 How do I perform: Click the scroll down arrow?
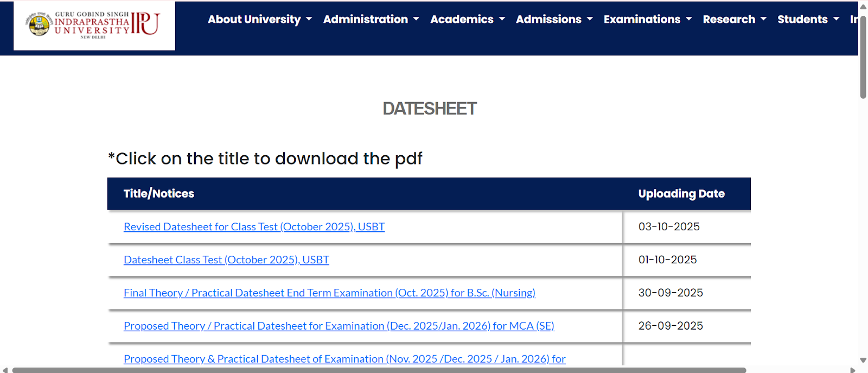pos(863,361)
